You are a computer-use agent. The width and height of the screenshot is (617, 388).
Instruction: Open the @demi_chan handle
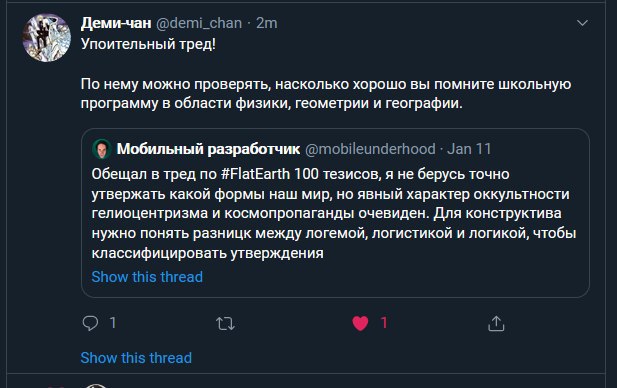[199, 23]
